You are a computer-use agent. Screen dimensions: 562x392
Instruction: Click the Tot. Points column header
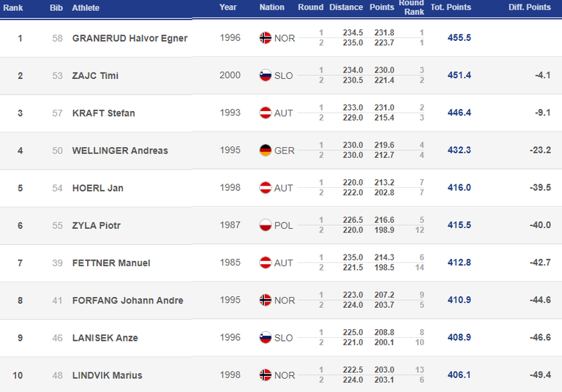point(451,7)
